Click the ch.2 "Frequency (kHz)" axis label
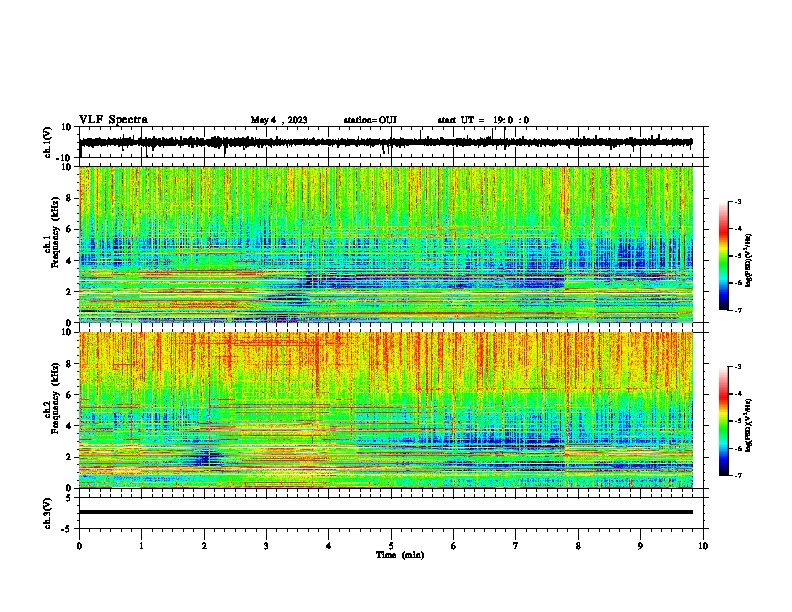Viewport: 792px width, 612px height. 55,398
